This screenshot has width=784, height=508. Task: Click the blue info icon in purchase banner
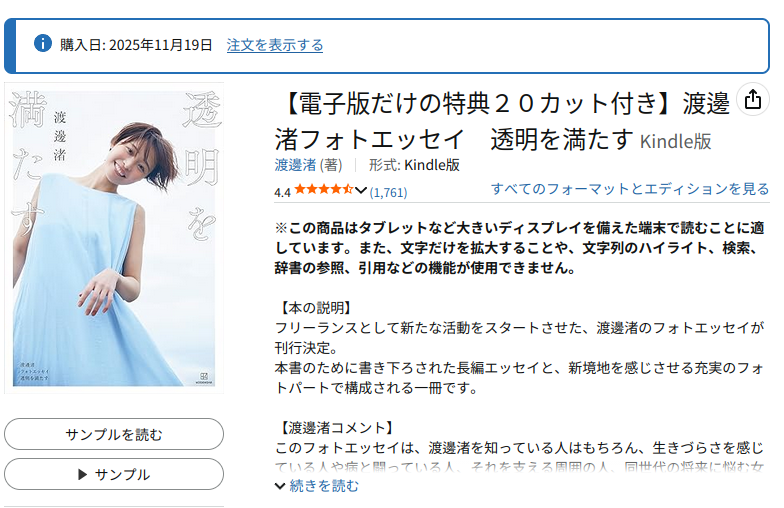(43, 44)
